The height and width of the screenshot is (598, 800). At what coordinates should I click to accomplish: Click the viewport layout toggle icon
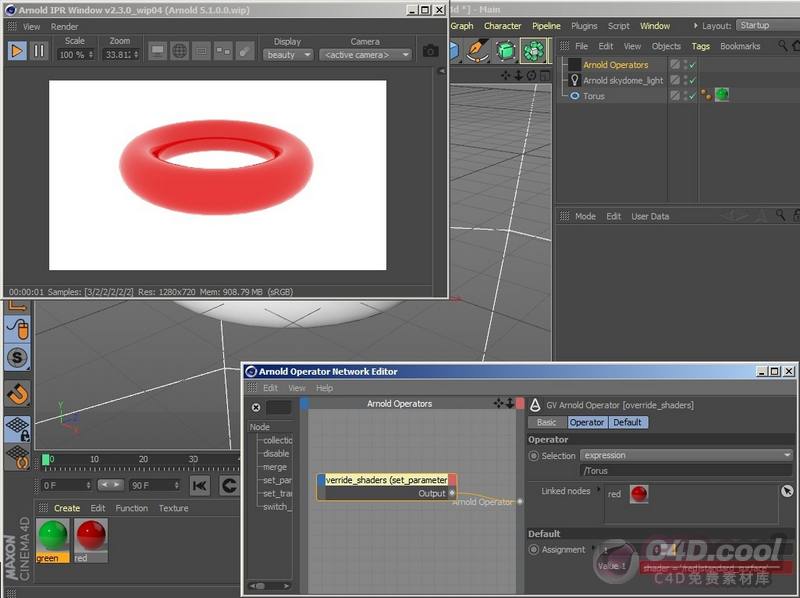coord(545,76)
